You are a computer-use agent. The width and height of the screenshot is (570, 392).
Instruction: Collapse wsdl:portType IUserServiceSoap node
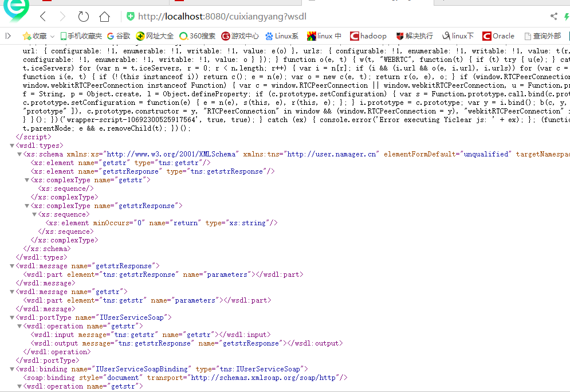pos(12,317)
